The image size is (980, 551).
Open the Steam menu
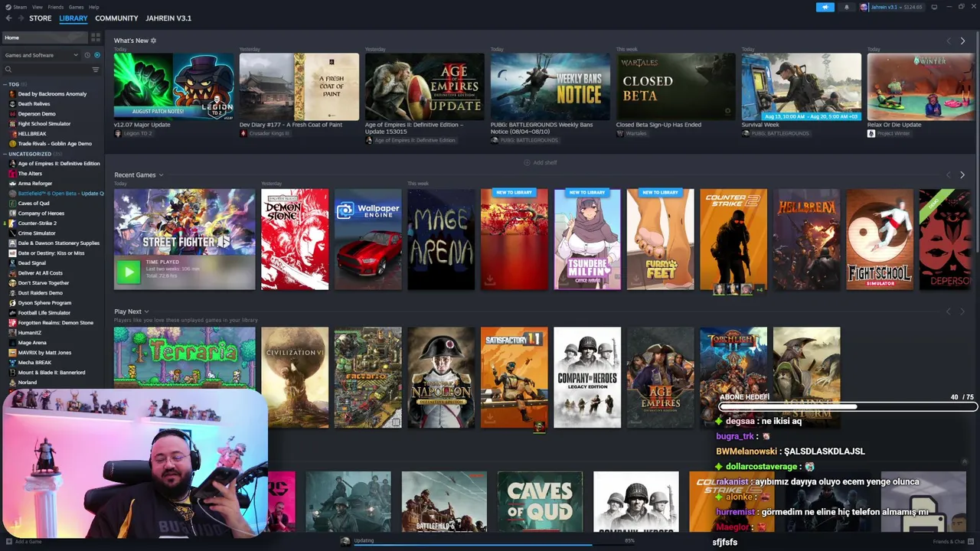(x=19, y=7)
